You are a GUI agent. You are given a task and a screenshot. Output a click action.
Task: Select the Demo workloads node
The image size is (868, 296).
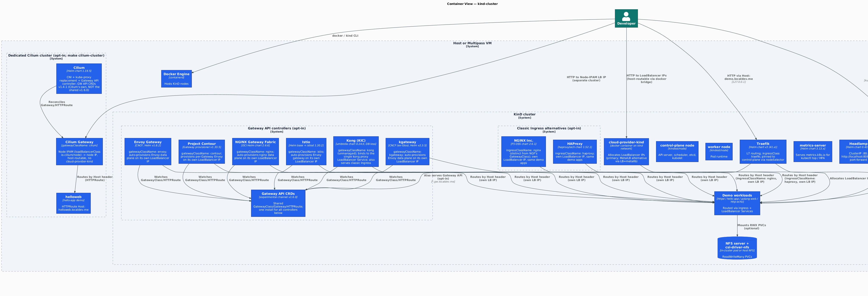pos(737,203)
